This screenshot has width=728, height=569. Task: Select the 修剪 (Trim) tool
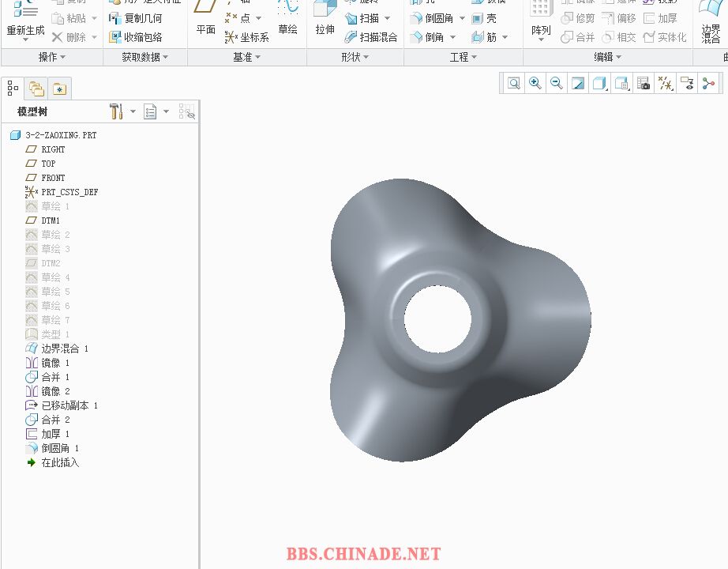577,19
